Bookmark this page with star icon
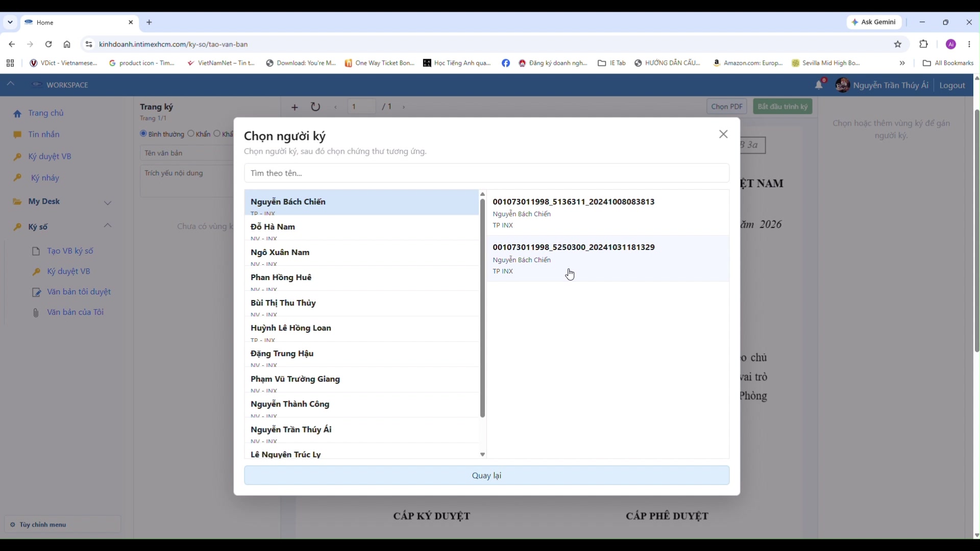980x551 pixels. click(x=898, y=44)
